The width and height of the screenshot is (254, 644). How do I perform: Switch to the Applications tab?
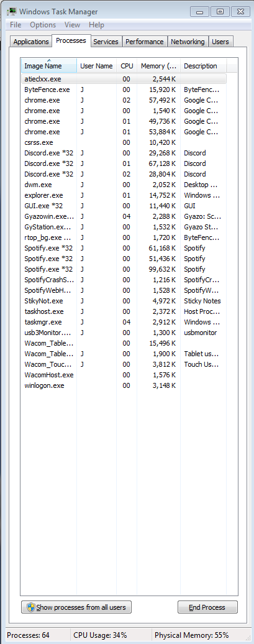coord(31,42)
